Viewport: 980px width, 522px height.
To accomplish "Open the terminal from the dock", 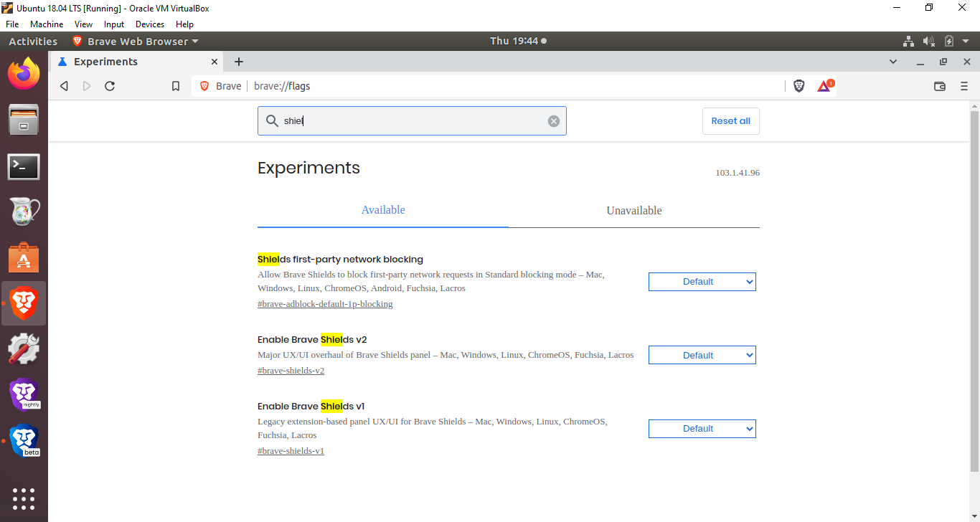I will click(24, 166).
